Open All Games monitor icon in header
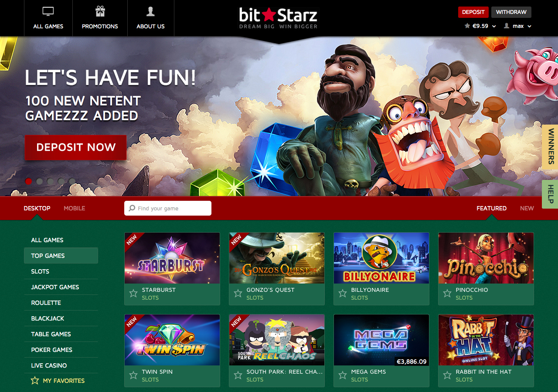Image resolution: width=558 pixels, height=392 pixels. (48, 11)
